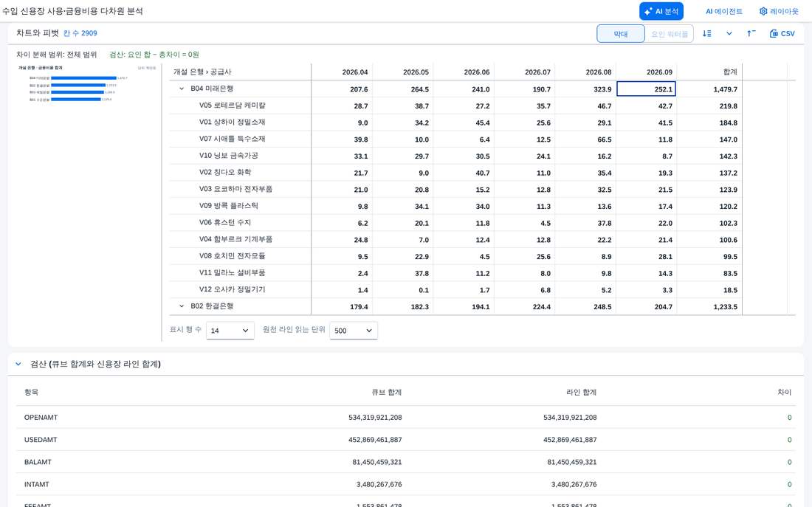812x507 pixels.
Task: Click the AI 분석 button
Action: (x=661, y=11)
